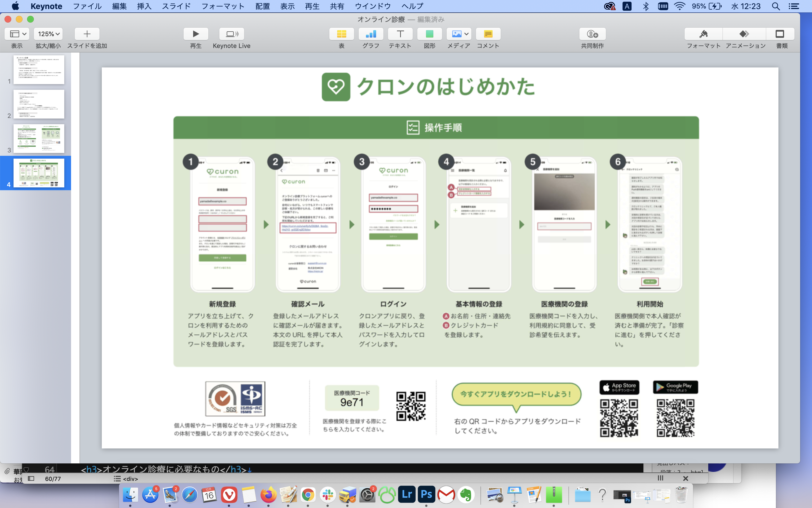This screenshot has height=508, width=812.
Task: Select slide 4 thumbnail in navigator
Action: click(39, 173)
